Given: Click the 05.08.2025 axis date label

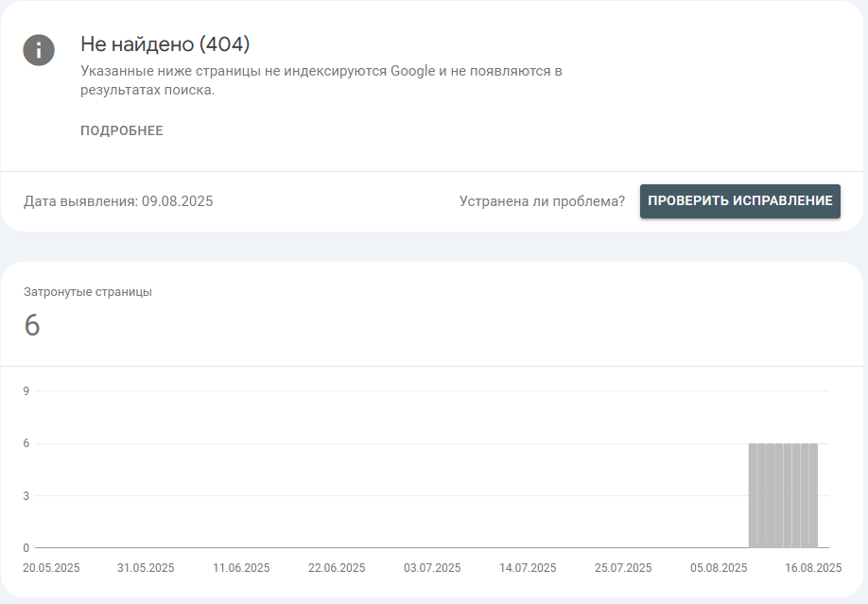Looking at the screenshot, I should (719, 568).
